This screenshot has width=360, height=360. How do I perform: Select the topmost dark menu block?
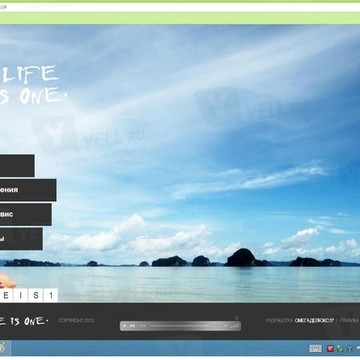(17, 165)
